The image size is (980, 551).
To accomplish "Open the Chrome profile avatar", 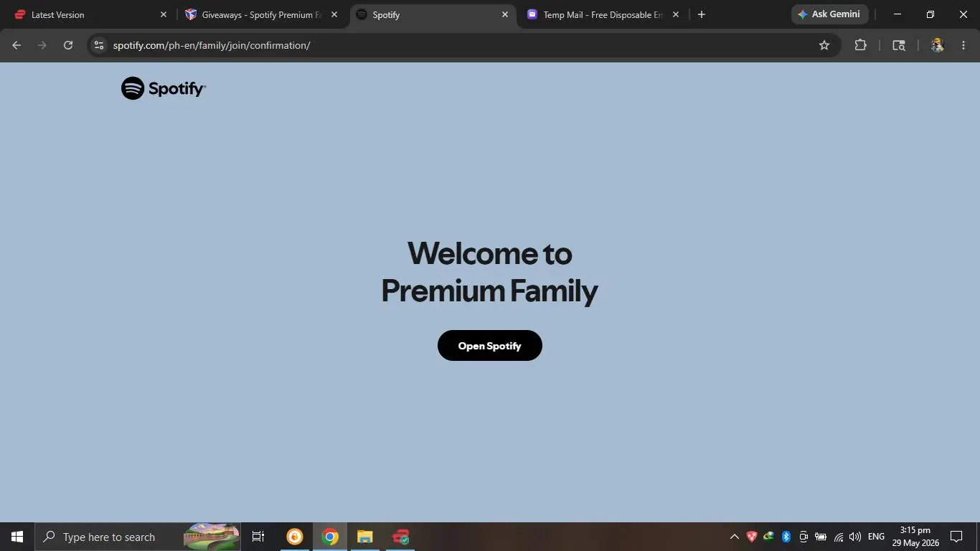I will pyautogui.click(x=937, y=45).
